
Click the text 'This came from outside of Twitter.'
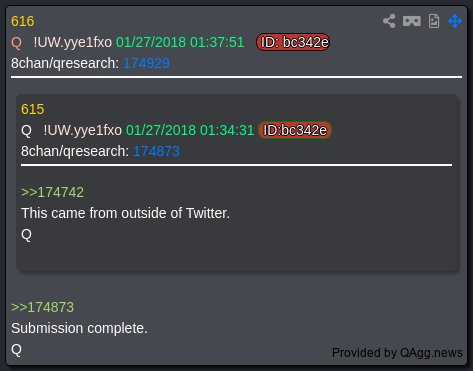click(x=125, y=213)
